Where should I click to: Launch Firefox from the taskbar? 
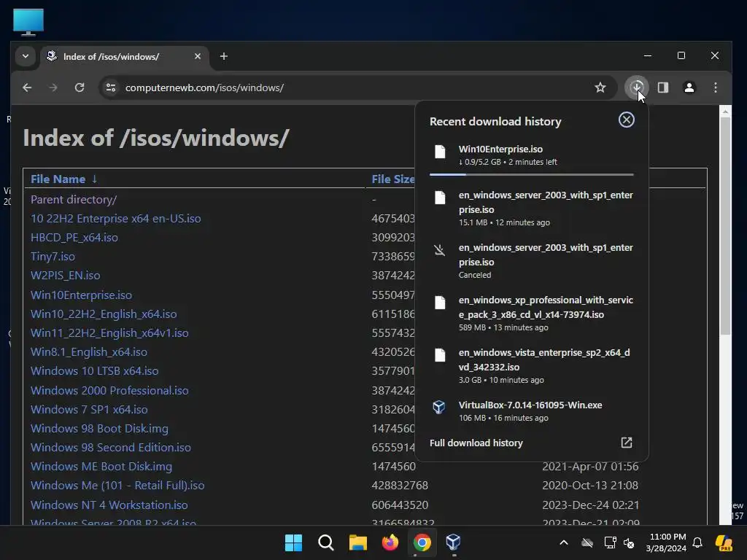[x=390, y=542]
